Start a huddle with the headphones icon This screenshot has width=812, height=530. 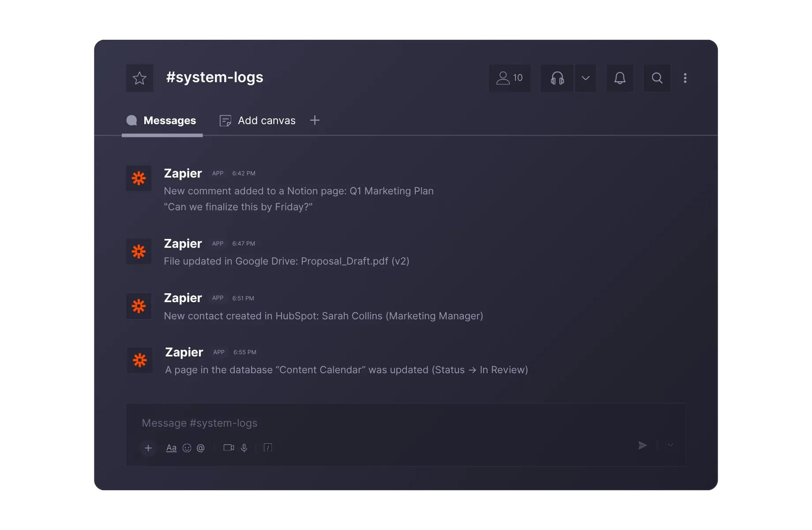556,78
